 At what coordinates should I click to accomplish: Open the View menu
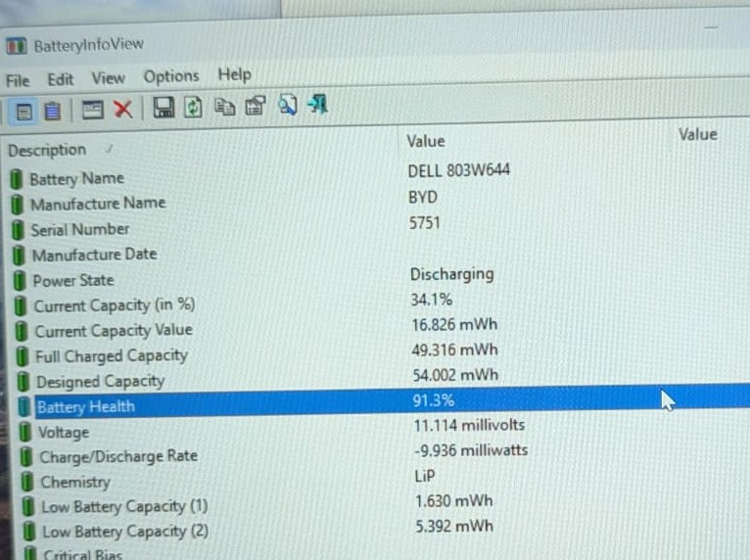109,78
